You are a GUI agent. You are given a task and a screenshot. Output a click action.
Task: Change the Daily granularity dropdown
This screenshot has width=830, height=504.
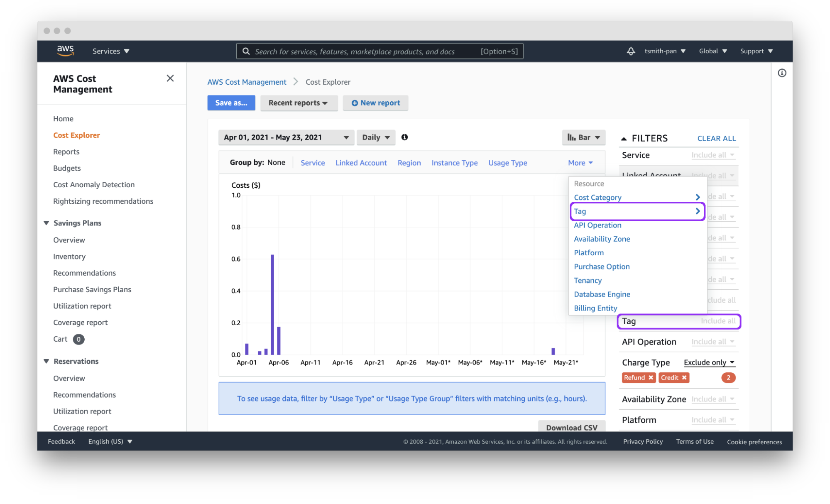375,137
